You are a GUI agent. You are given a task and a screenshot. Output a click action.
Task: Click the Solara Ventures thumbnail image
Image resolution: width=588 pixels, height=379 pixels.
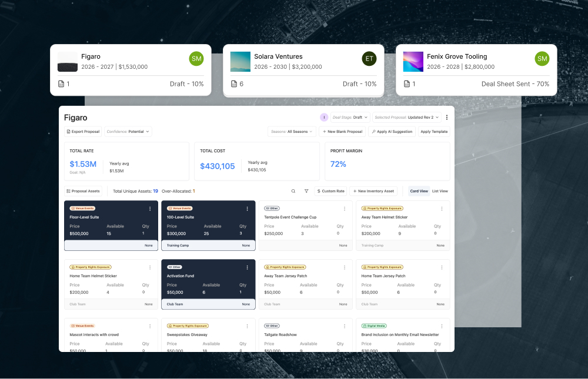coord(241,61)
